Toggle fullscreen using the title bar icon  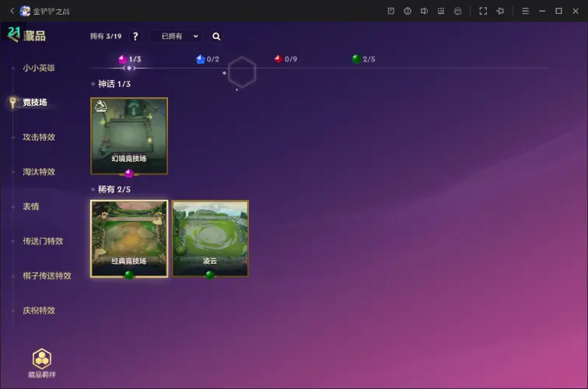pyautogui.click(x=483, y=11)
